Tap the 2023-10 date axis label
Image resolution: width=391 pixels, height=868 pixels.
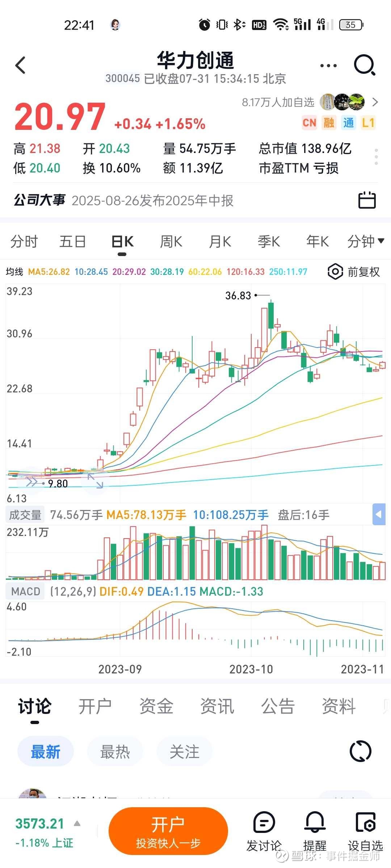tap(251, 669)
